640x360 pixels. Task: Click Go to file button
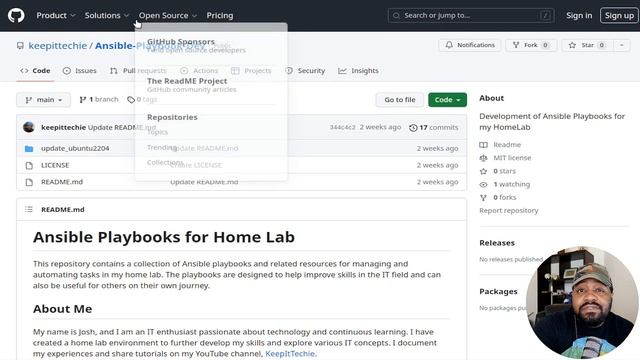400,100
